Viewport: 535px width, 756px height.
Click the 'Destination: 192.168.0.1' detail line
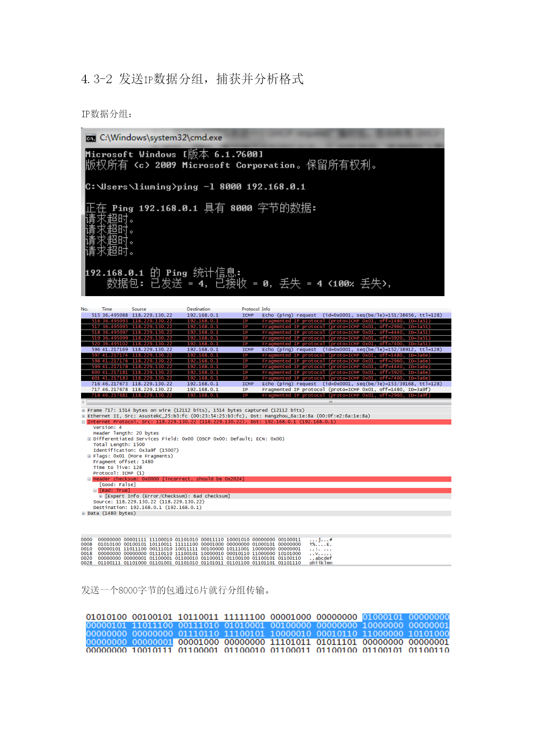147,508
